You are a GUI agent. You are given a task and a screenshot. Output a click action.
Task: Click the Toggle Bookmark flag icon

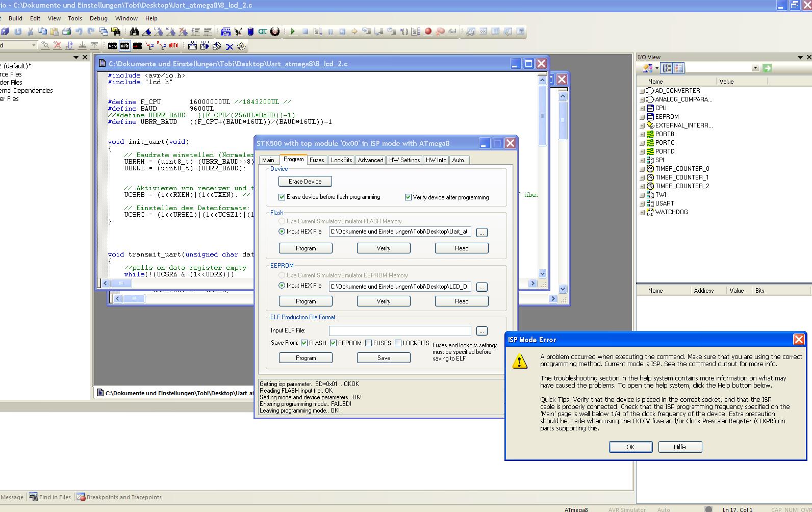coord(146,32)
